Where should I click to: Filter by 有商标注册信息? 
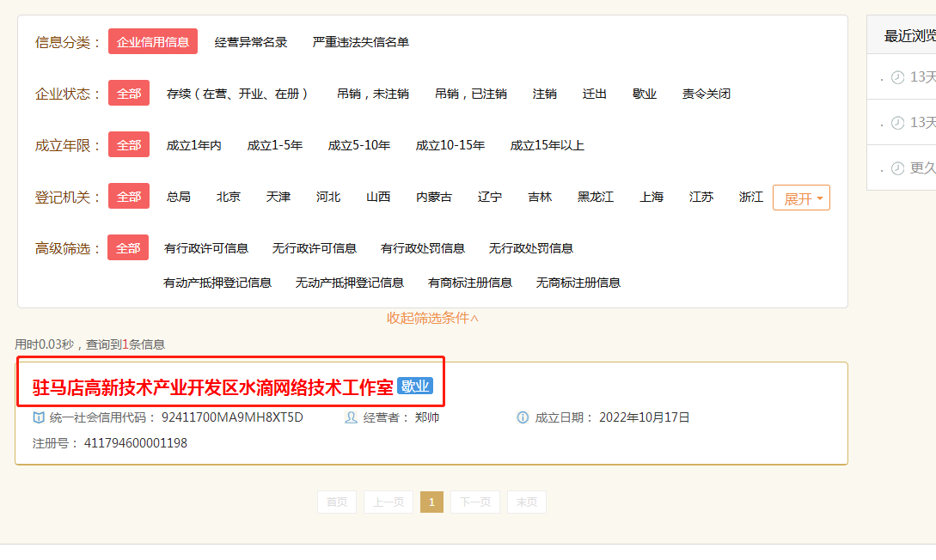(470, 283)
